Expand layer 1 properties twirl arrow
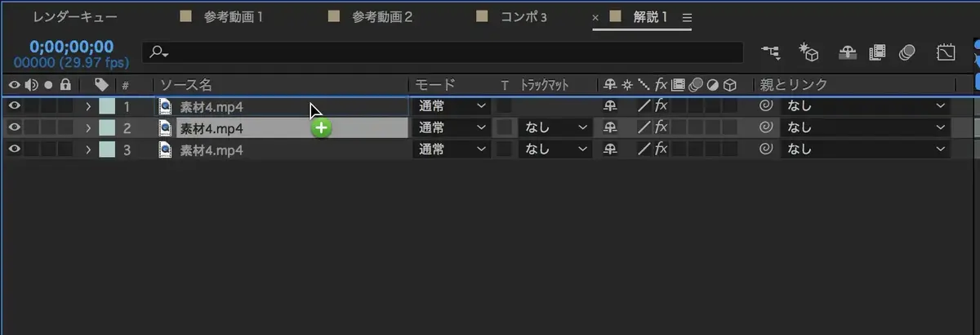The image size is (980, 335). pos(87,105)
